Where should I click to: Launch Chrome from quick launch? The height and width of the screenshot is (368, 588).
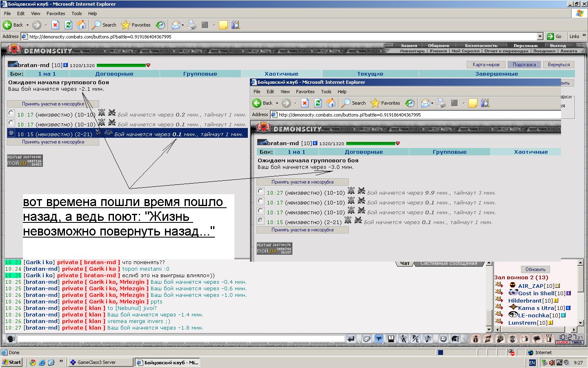33,362
